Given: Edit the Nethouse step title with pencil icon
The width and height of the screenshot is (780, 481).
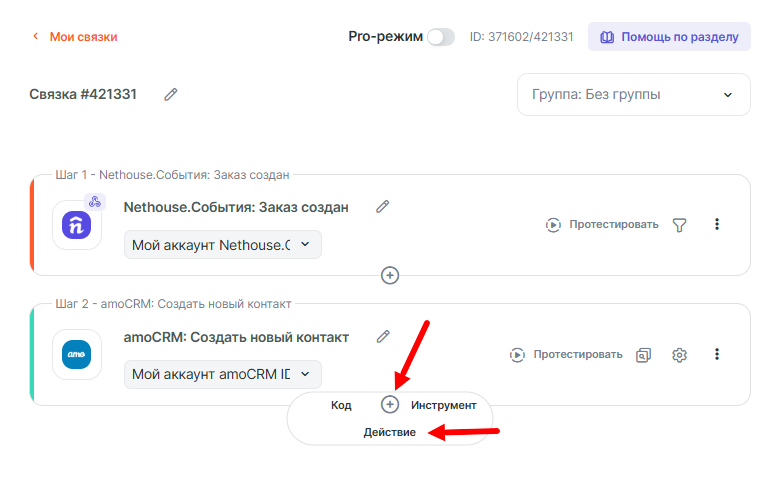Looking at the screenshot, I should pyautogui.click(x=382, y=207).
